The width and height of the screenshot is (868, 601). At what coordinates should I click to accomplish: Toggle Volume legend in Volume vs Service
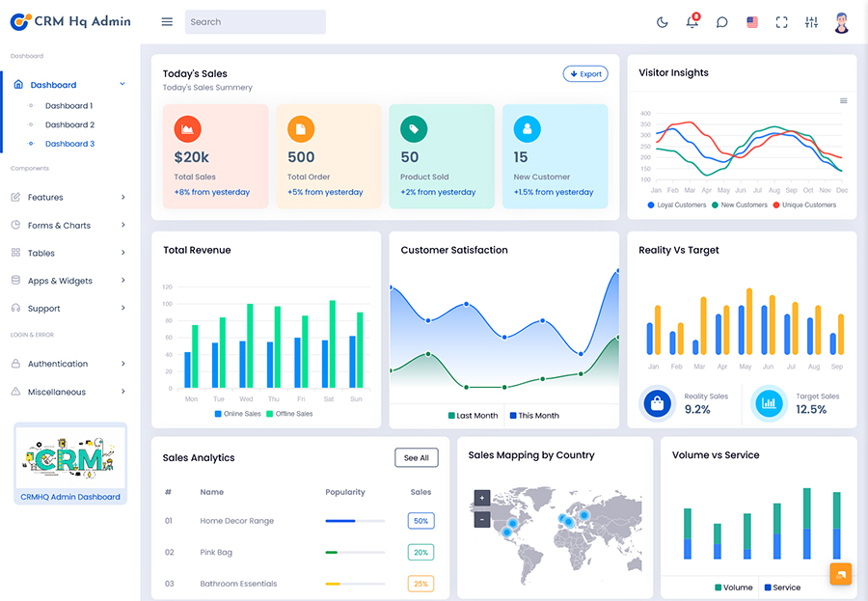(734, 587)
